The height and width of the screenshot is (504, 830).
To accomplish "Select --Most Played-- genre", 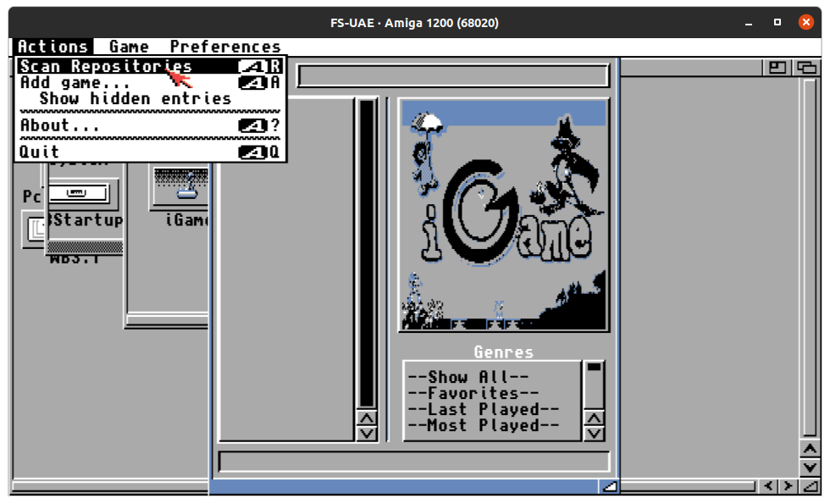I will [484, 425].
